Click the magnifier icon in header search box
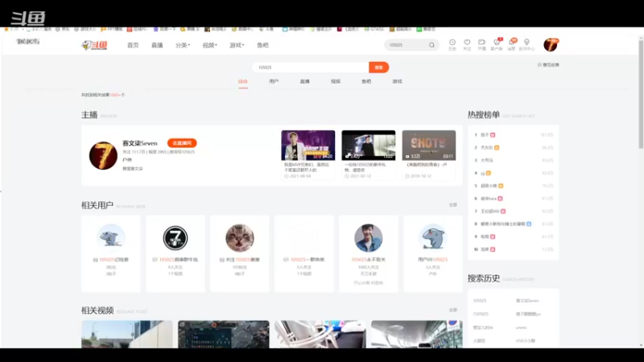Viewport: 644px width, 362px height. pos(431,45)
